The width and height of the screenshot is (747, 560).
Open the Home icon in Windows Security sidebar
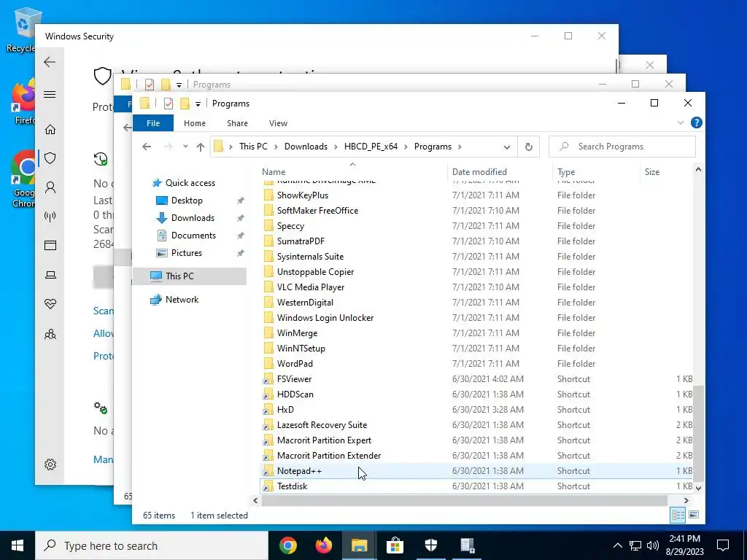pyautogui.click(x=50, y=130)
